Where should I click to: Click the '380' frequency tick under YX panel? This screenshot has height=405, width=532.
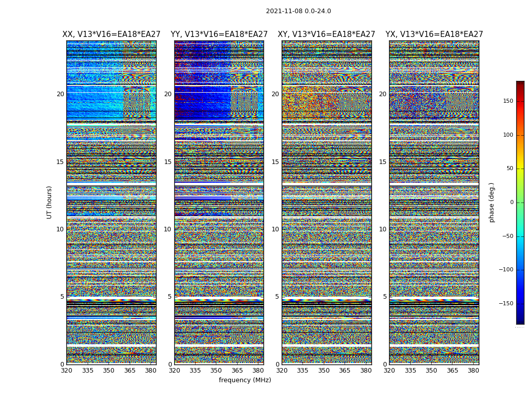[473, 371]
